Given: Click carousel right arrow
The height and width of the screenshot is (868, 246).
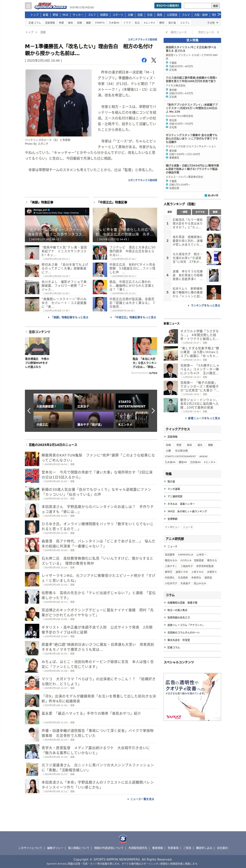Looking at the screenshot, I should click(153, 410).
